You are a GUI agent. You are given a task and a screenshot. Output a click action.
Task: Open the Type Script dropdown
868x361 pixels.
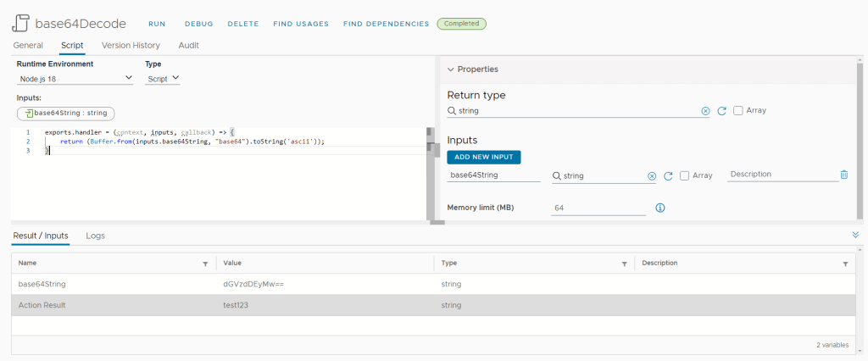(x=163, y=79)
